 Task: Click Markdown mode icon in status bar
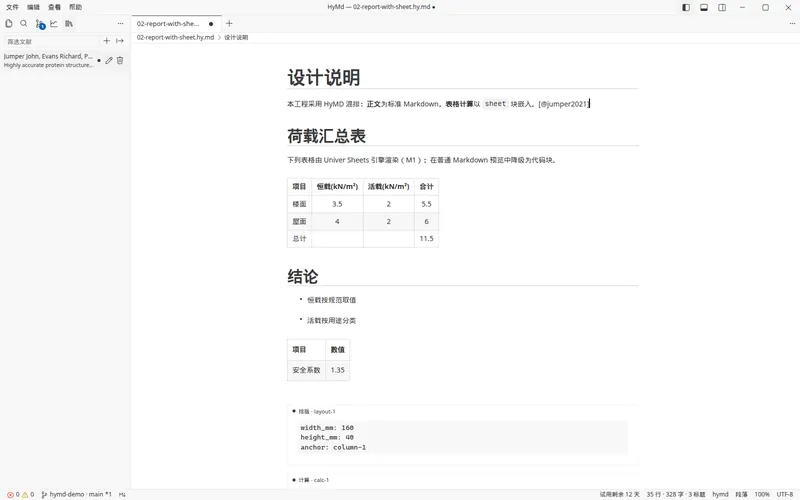point(122,494)
